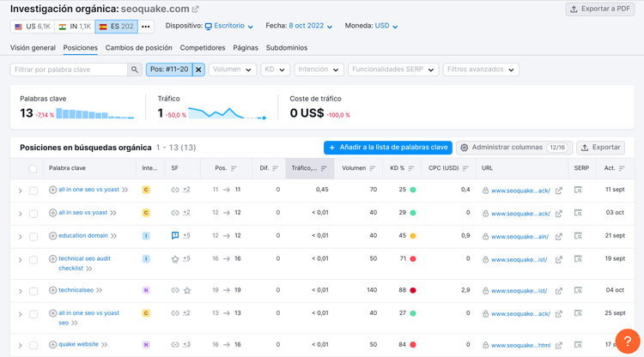Viewport: 644px width, 357px height.
Task: Select the IN 1,1K database
Action: 75,27
